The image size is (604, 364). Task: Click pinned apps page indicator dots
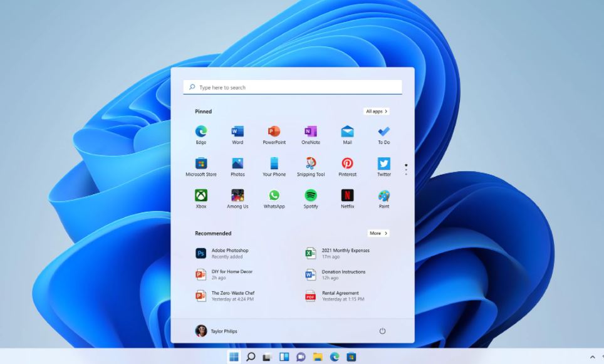pyautogui.click(x=406, y=170)
